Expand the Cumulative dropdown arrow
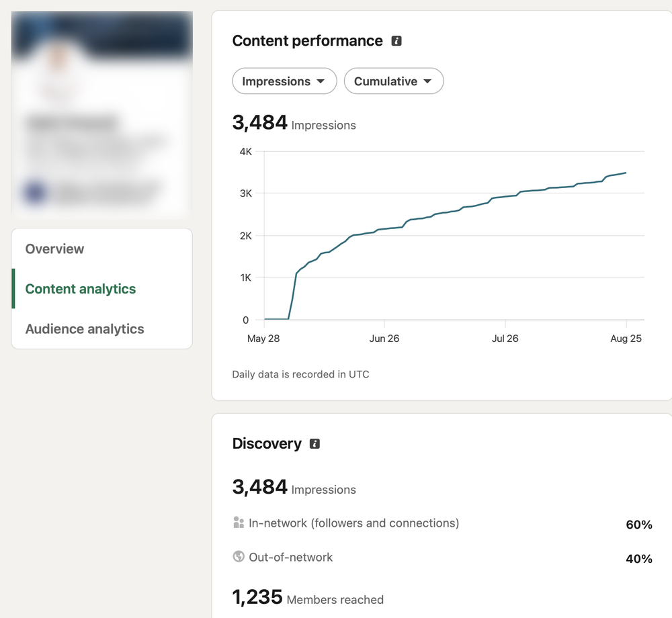The image size is (672, 618). (x=427, y=81)
